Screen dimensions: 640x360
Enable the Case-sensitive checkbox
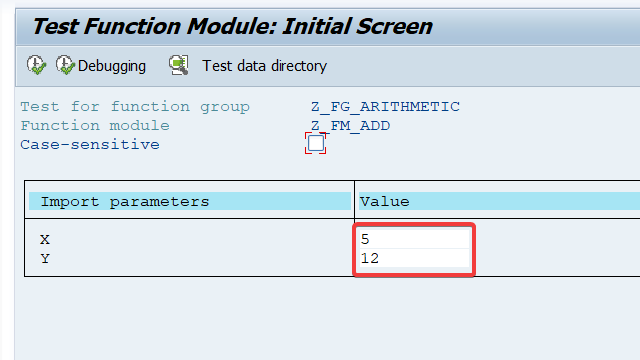point(316,143)
